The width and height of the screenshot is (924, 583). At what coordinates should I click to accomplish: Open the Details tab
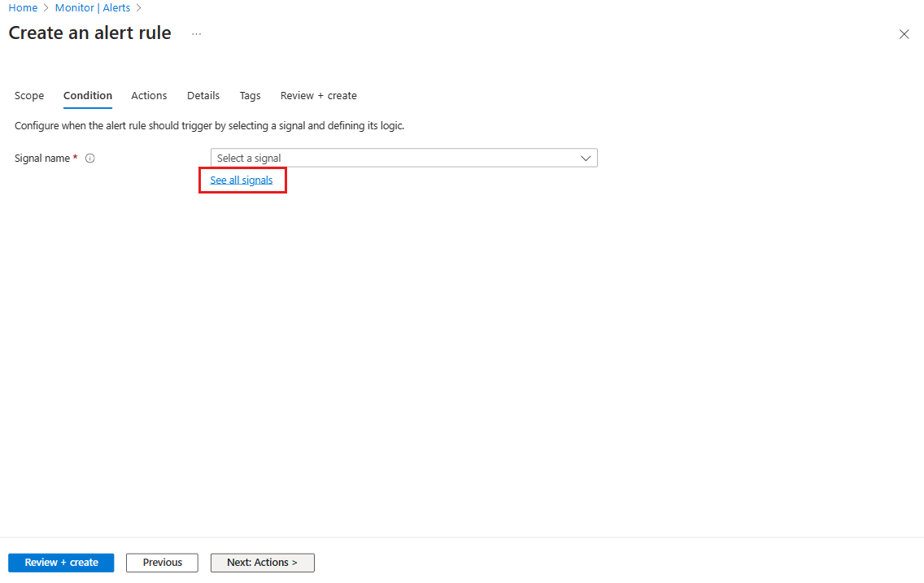(x=203, y=95)
